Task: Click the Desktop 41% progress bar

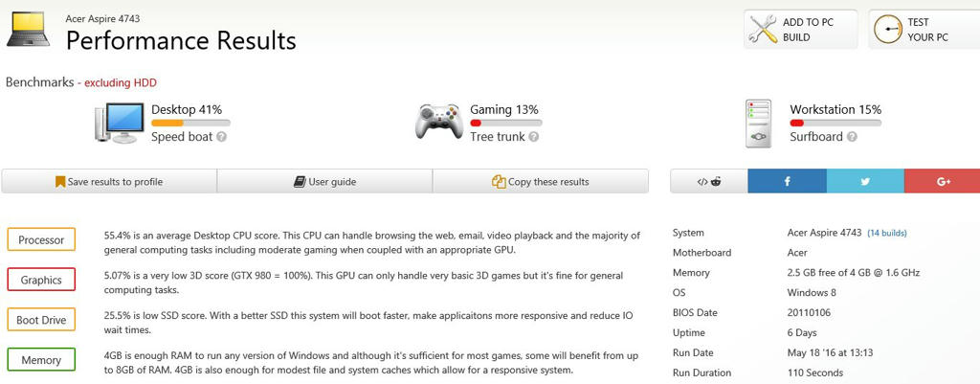Action: 190,124
